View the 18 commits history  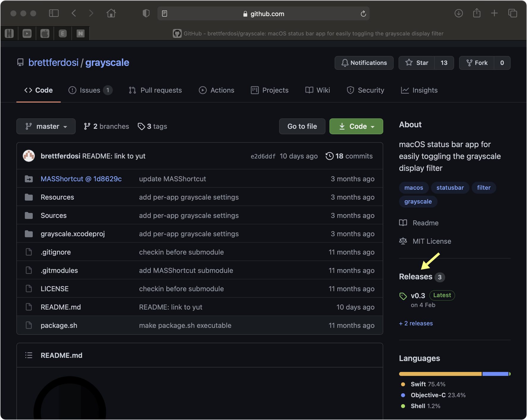[349, 156]
